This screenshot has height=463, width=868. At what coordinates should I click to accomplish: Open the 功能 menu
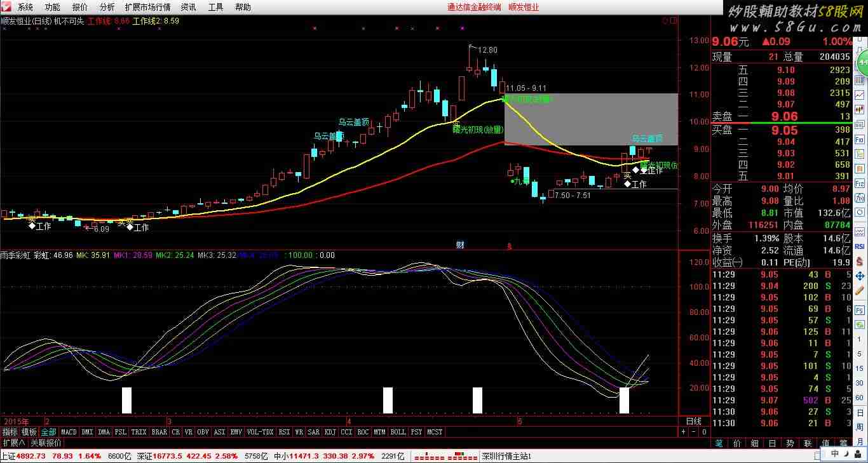click(x=53, y=7)
